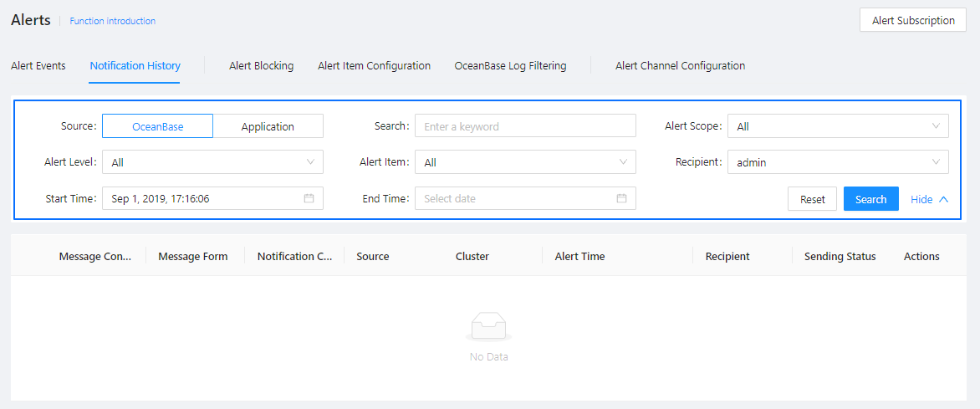The width and height of the screenshot is (980, 409).
Task: Select OceanBase as the source
Action: coord(158,126)
